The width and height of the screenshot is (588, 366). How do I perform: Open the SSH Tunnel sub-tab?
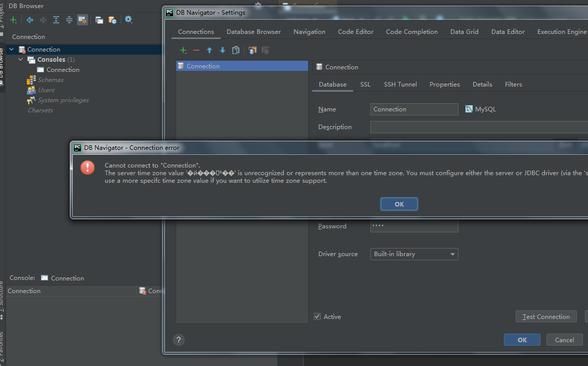pos(400,85)
